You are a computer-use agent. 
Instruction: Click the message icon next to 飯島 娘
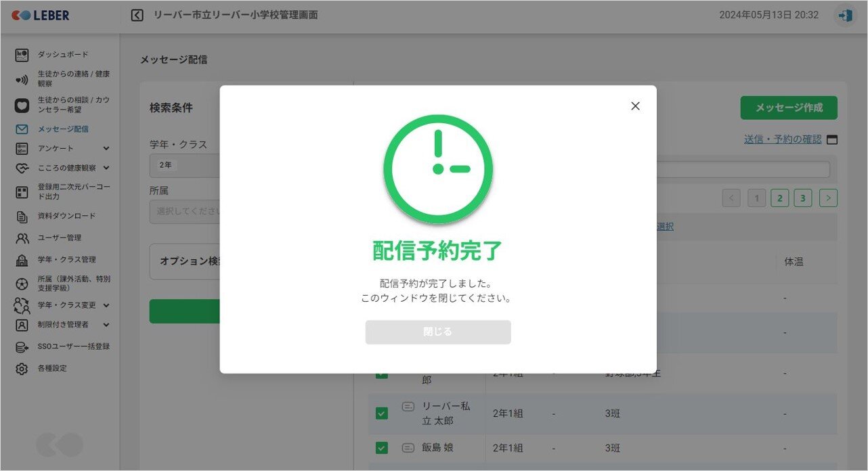pyautogui.click(x=408, y=447)
